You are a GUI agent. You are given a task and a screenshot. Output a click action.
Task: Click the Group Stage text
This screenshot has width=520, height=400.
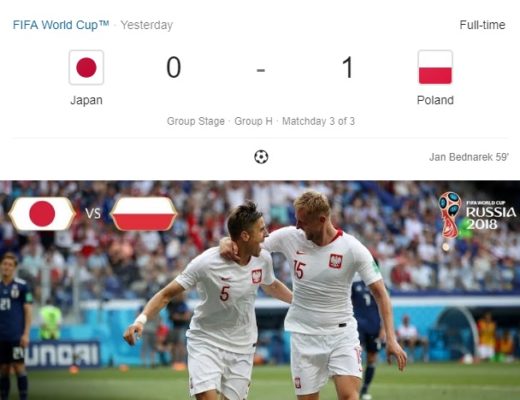click(196, 121)
